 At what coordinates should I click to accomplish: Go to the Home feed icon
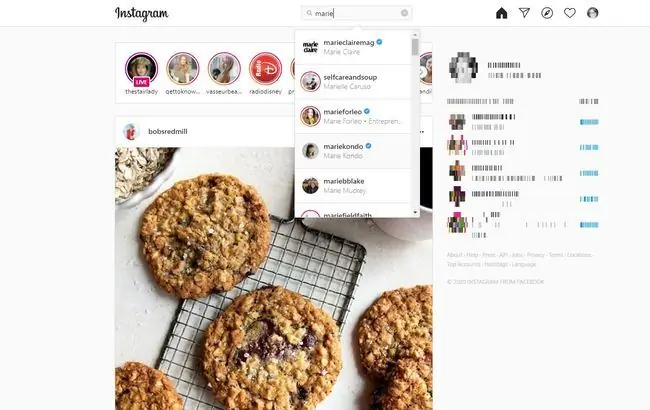tap(502, 13)
